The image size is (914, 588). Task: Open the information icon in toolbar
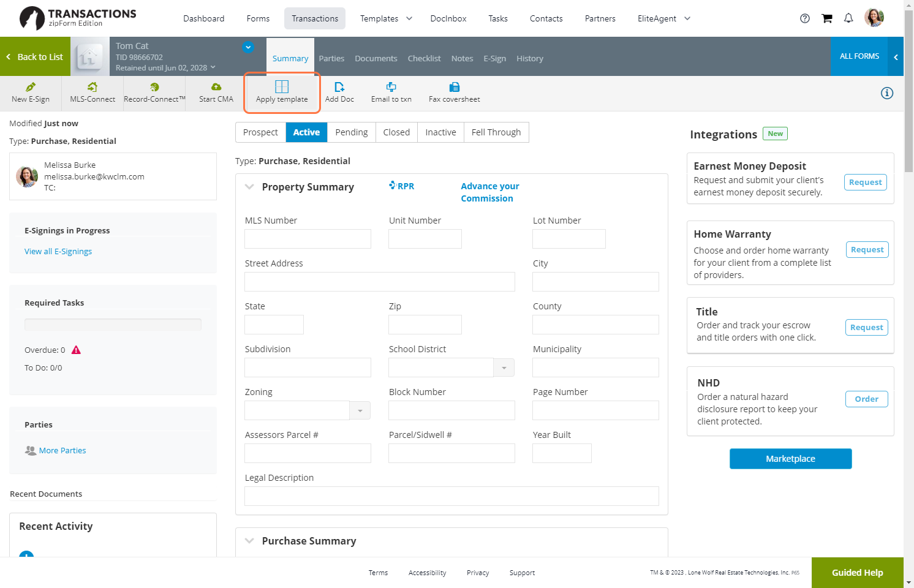point(887,93)
